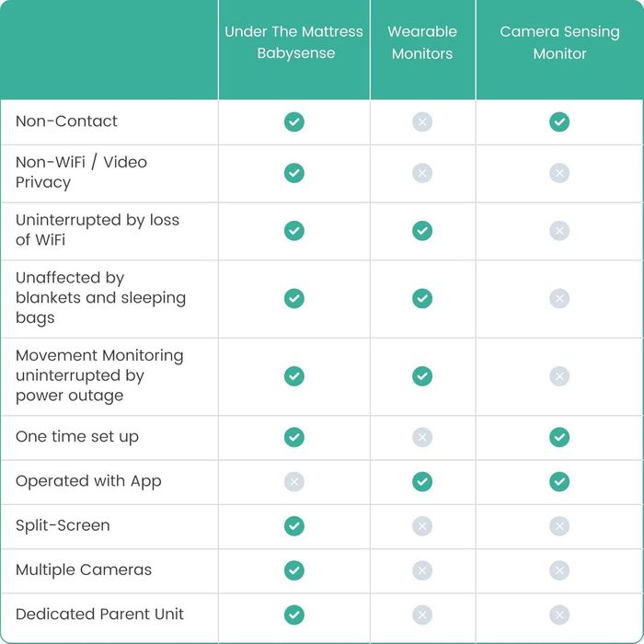This screenshot has height=644, width=644.
Task: Click the grey X for Non-Contact under Wearable Monitors
Action: click(422, 121)
